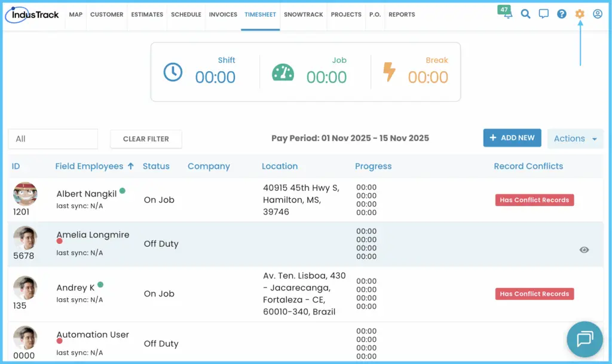The width and height of the screenshot is (612, 364).
Task: Select the Amelia Longmire employee name
Action: click(93, 235)
